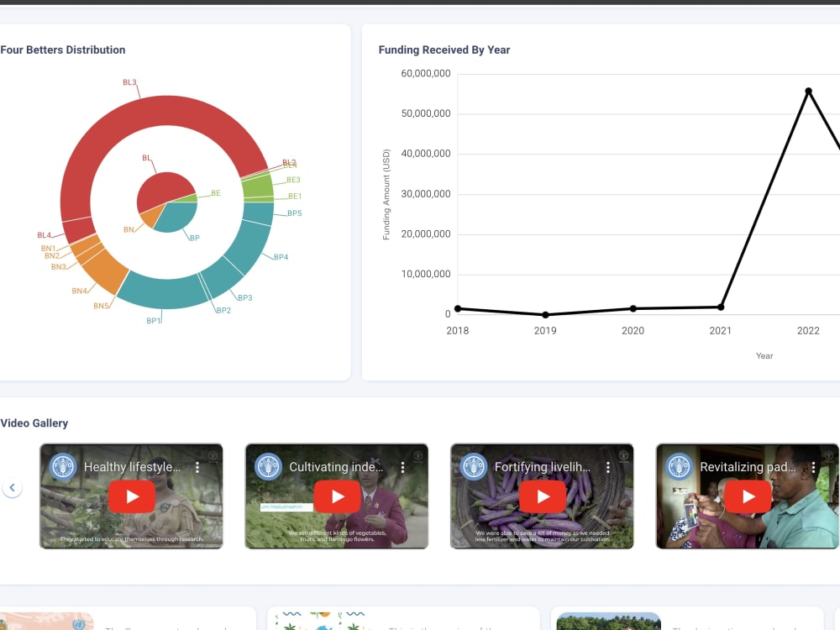
Task: Open the Healthy lifestyle video title link
Action: tap(132, 467)
